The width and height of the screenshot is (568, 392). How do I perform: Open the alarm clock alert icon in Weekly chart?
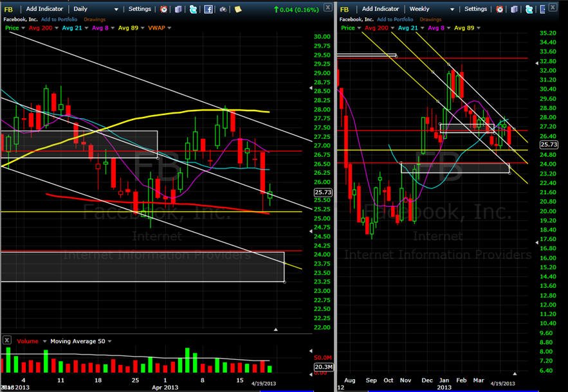(x=500, y=10)
